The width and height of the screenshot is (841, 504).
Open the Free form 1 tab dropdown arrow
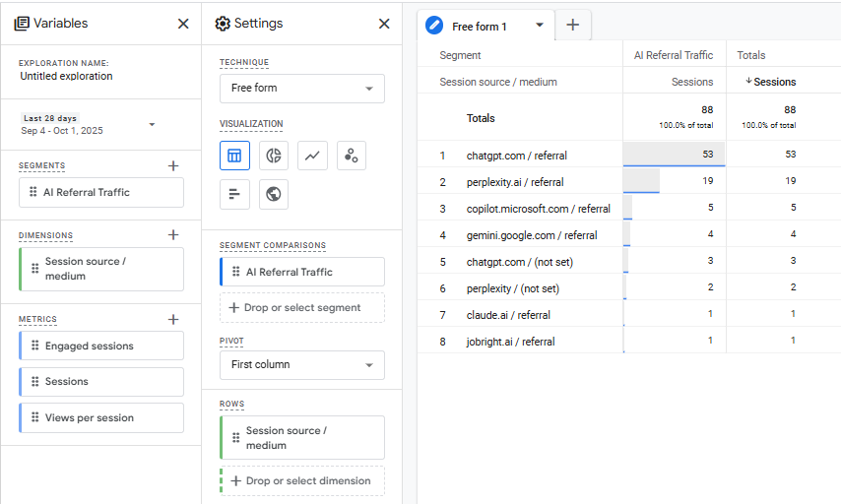point(540,26)
